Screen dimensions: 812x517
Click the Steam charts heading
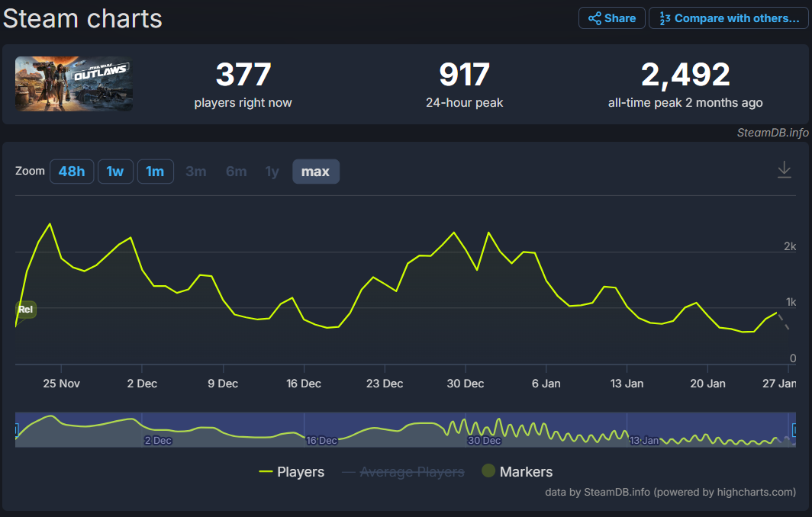point(82,18)
